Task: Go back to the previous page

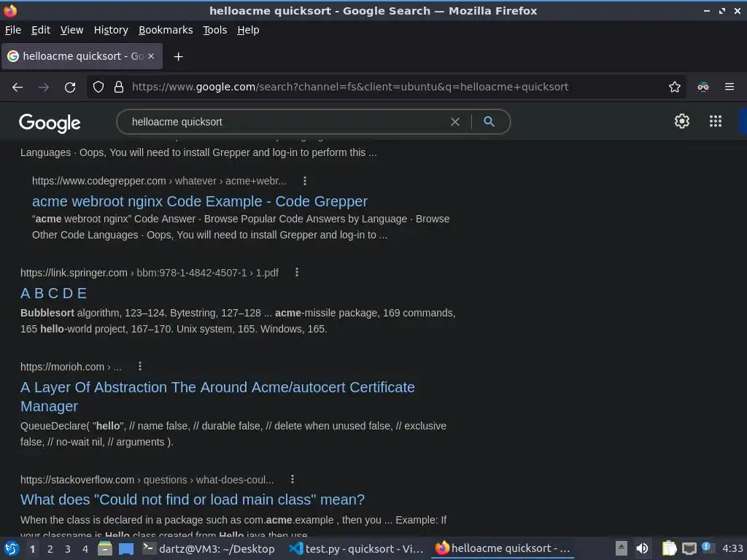Action: [x=18, y=87]
